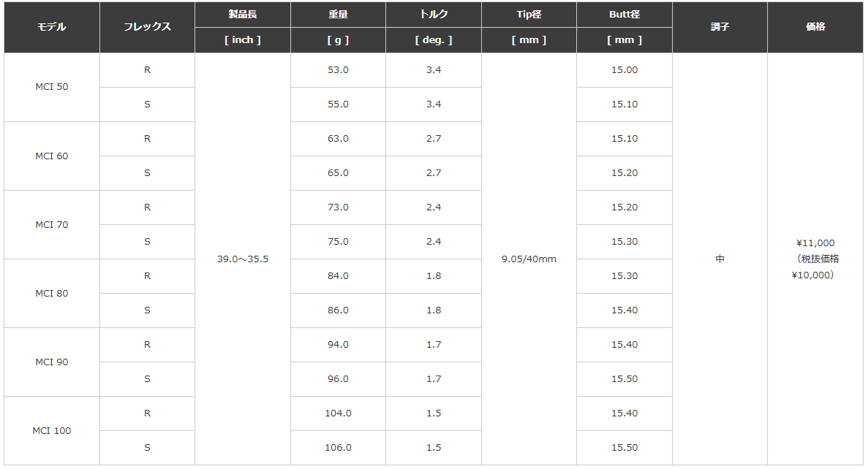The height and width of the screenshot is (469, 868).
Task: Click the 39.0～35.5 length cell
Action: tap(243, 259)
